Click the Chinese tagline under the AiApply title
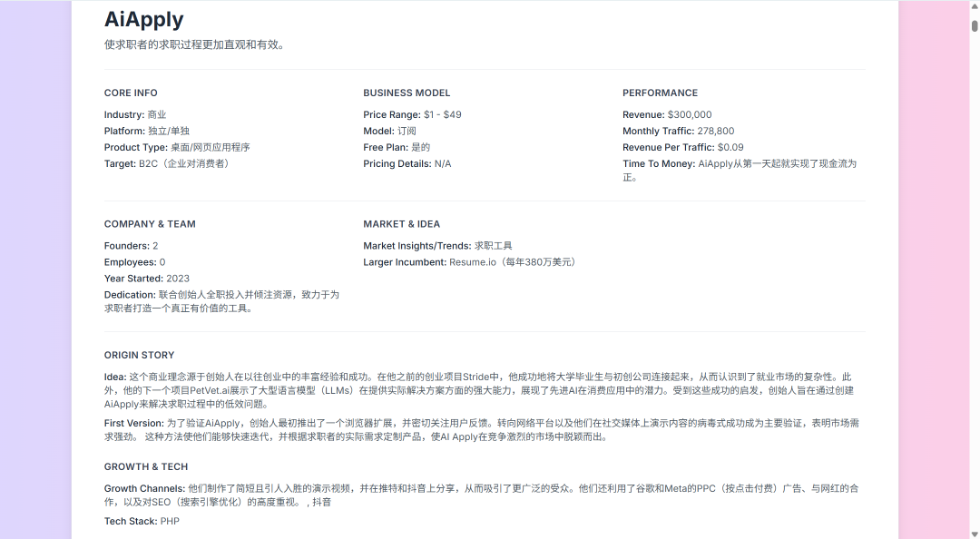The image size is (980, 539). (194, 45)
